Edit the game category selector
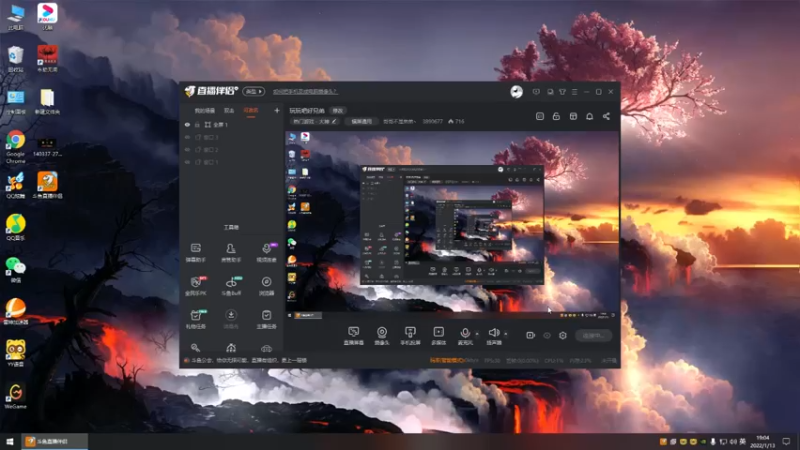Image resolution: width=800 pixels, height=450 pixels. click(315, 121)
